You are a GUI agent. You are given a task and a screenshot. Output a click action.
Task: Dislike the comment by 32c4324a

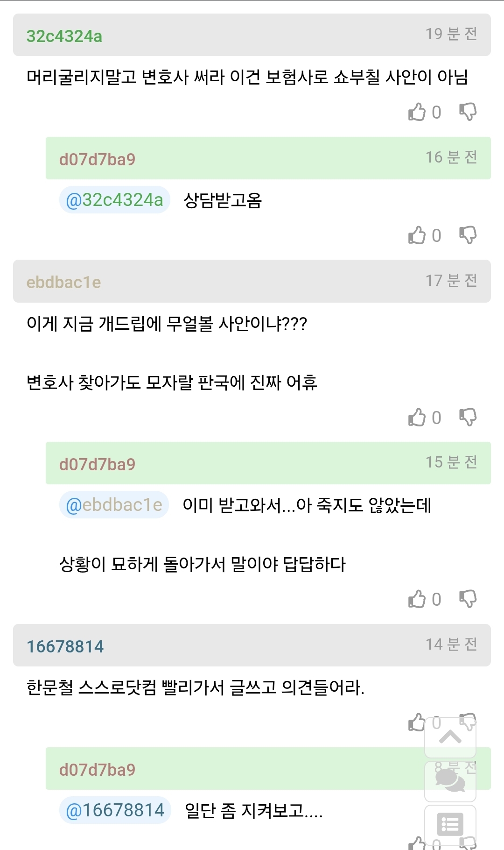(x=468, y=112)
